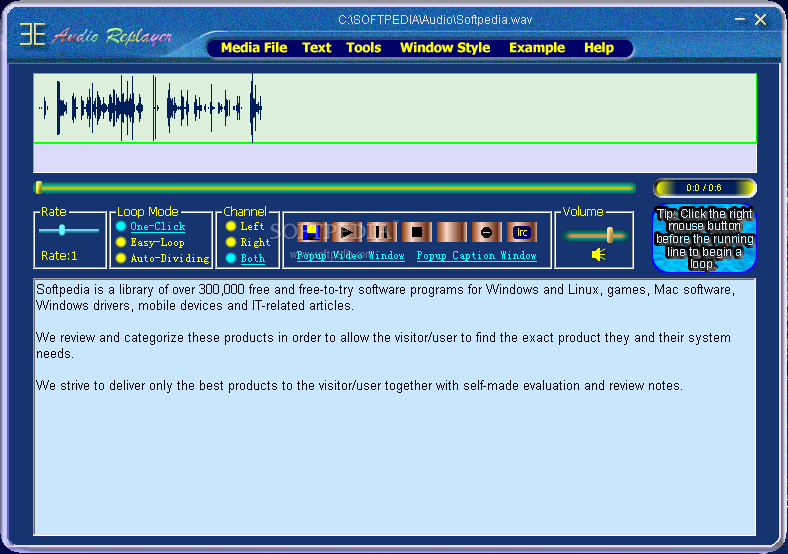The width and height of the screenshot is (788, 554).
Task: Choose Both channels
Action: tap(246, 258)
